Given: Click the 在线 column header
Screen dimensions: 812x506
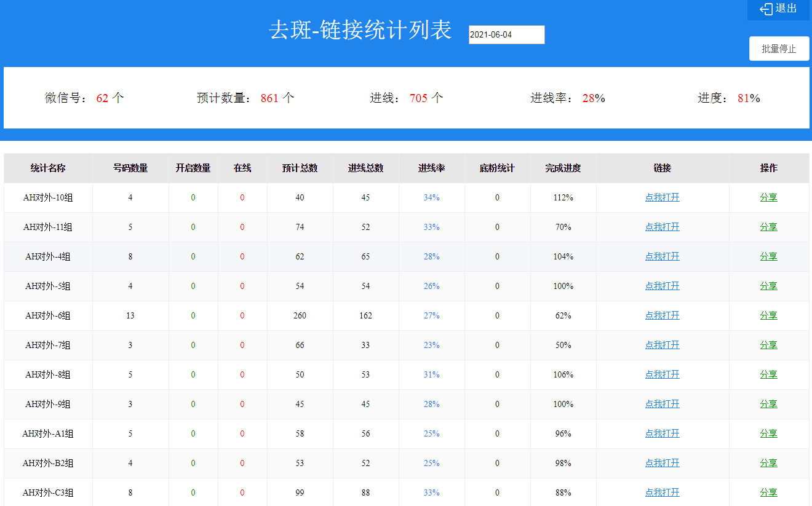Looking at the screenshot, I should click(x=242, y=168).
